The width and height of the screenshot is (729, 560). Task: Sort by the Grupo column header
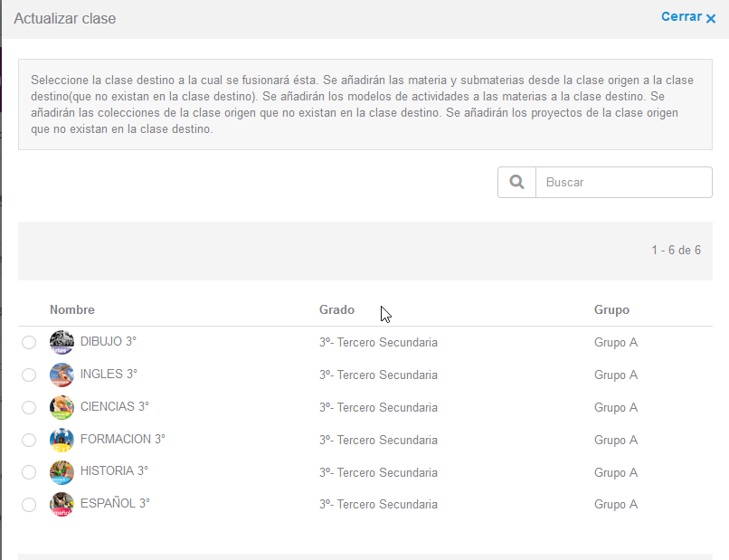click(611, 309)
